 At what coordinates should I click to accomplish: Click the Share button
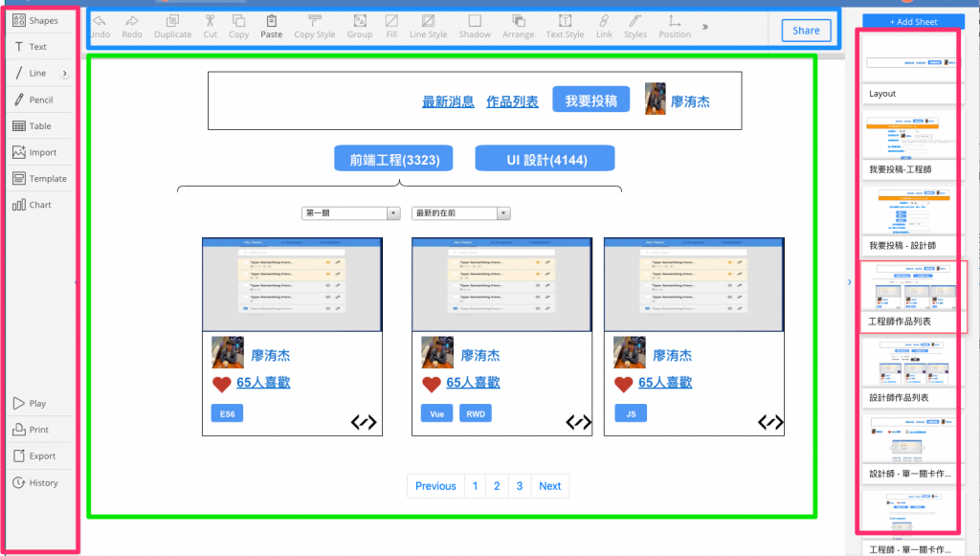pos(806,30)
